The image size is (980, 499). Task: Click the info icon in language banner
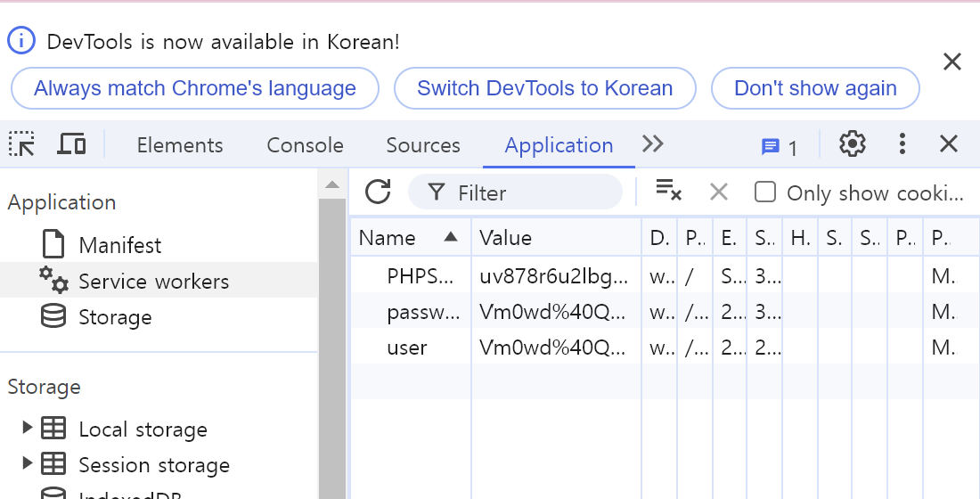pyautogui.click(x=20, y=41)
